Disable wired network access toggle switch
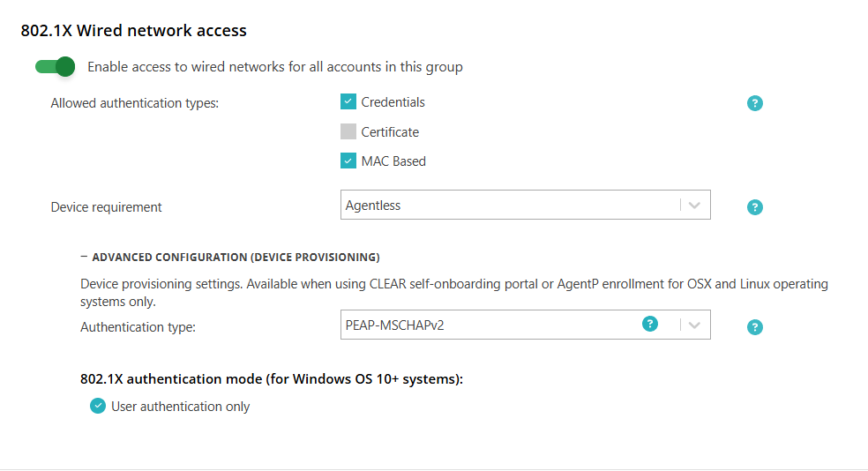Image resolution: width=868 pixels, height=471 pixels. (55, 67)
